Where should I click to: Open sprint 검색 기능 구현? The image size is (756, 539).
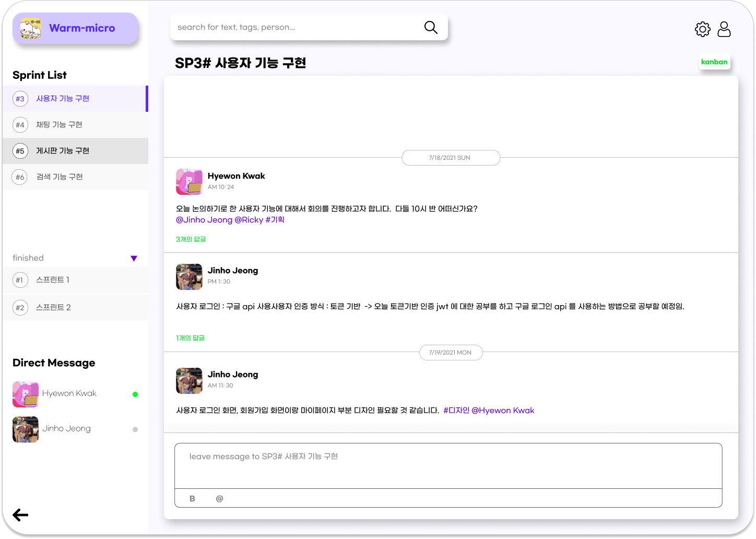75,177
